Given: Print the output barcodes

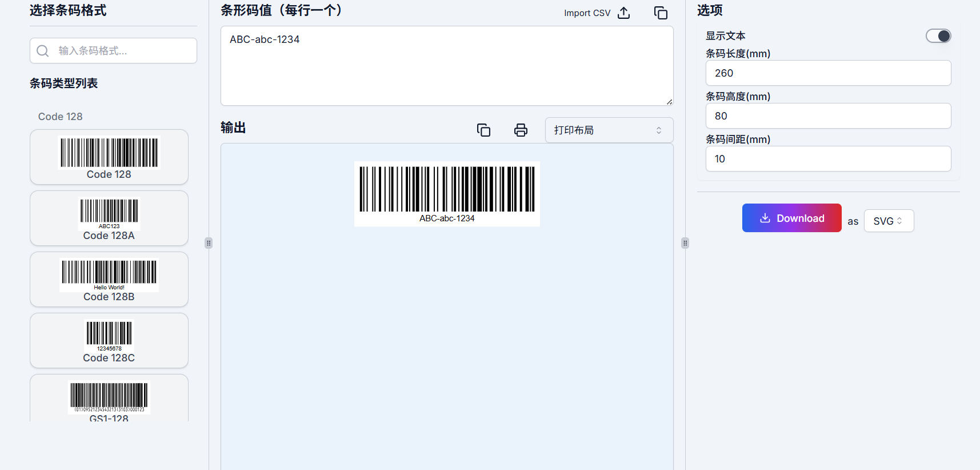Looking at the screenshot, I should [521, 130].
